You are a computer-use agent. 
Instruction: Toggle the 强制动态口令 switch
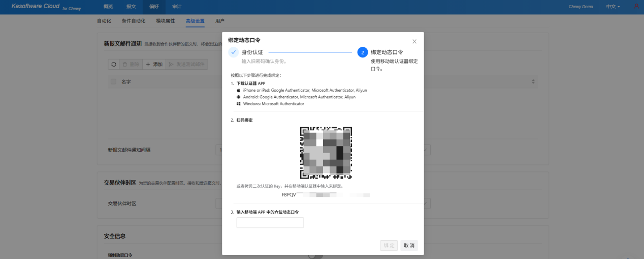pos(316,256)
